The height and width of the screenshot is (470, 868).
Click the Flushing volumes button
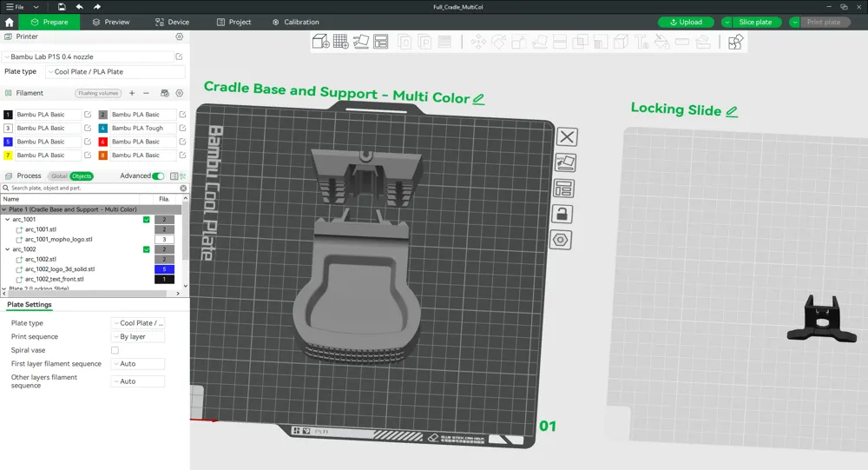[x=98, y=93]
